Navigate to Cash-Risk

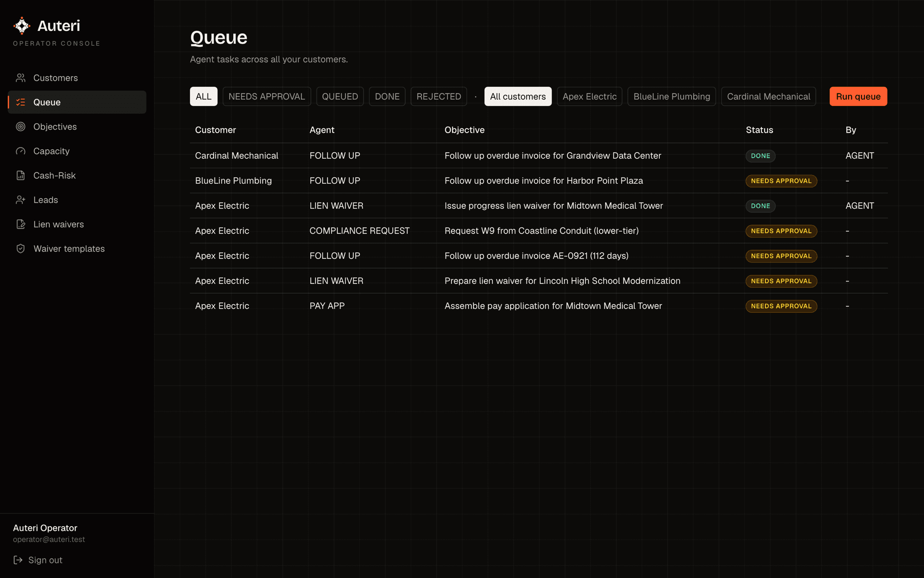(77, 175)
